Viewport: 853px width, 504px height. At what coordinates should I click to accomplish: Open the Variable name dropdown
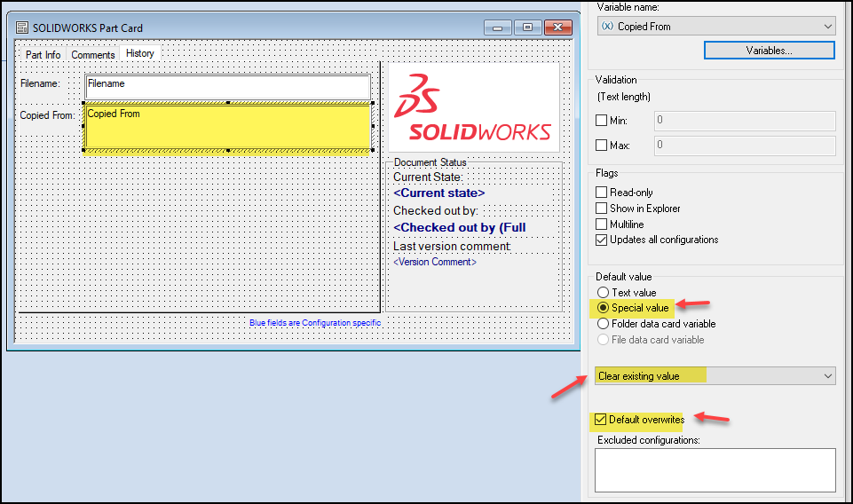(715, 27)
